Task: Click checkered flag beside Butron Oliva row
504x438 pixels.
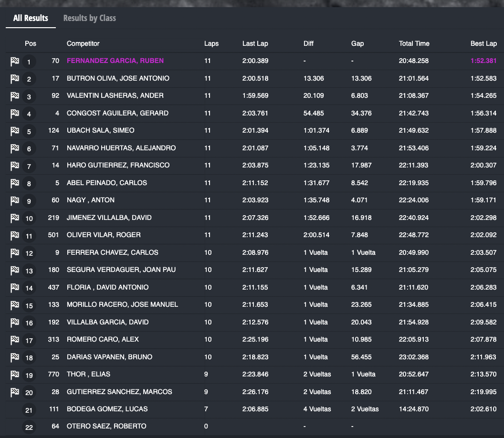Action: coord(15,79)
